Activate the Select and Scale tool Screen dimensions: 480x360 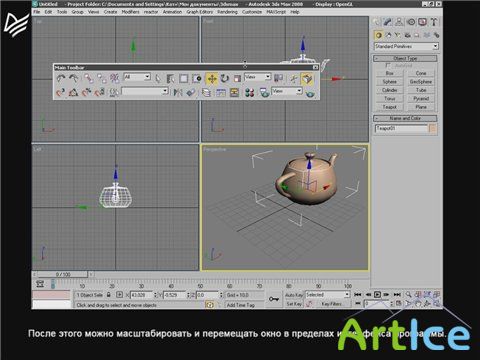(237, 79)
